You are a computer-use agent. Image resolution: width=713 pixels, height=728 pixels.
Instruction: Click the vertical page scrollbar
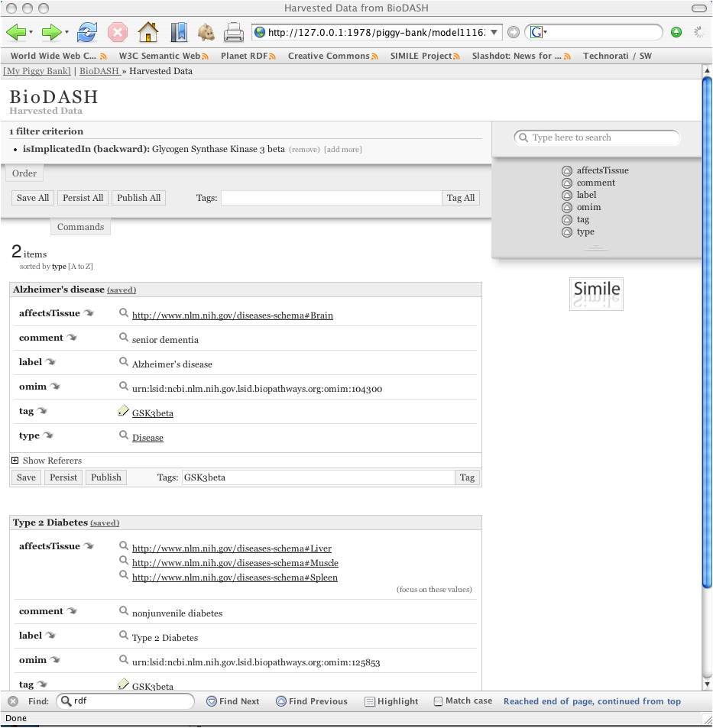(x=706, y=344)
